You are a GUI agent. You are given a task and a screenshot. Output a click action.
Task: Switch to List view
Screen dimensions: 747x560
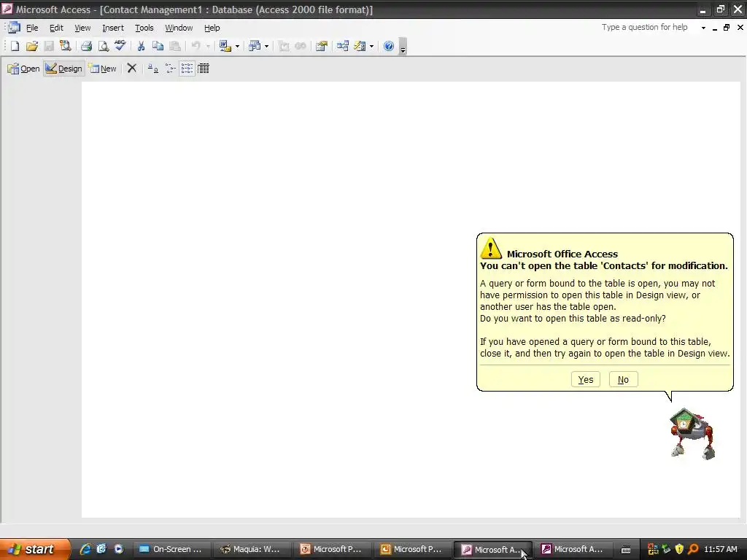187,69
